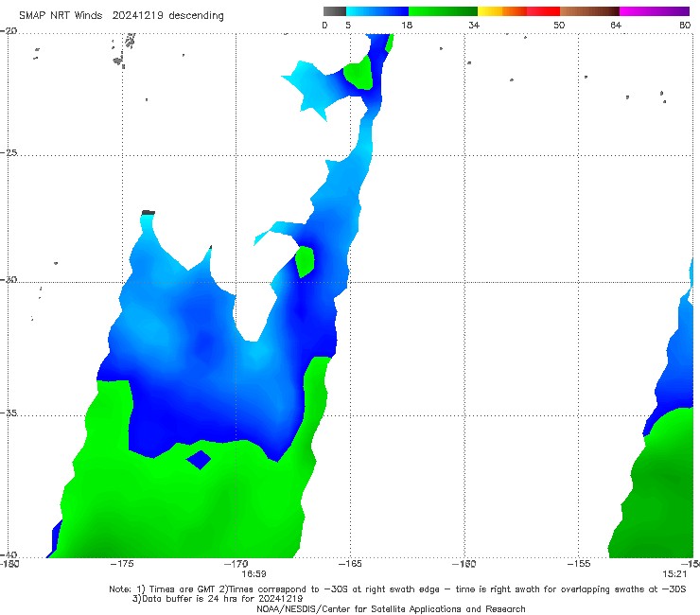Click the '-170' longitude axis label
700x615 pixels.
(x=236, y=564)
